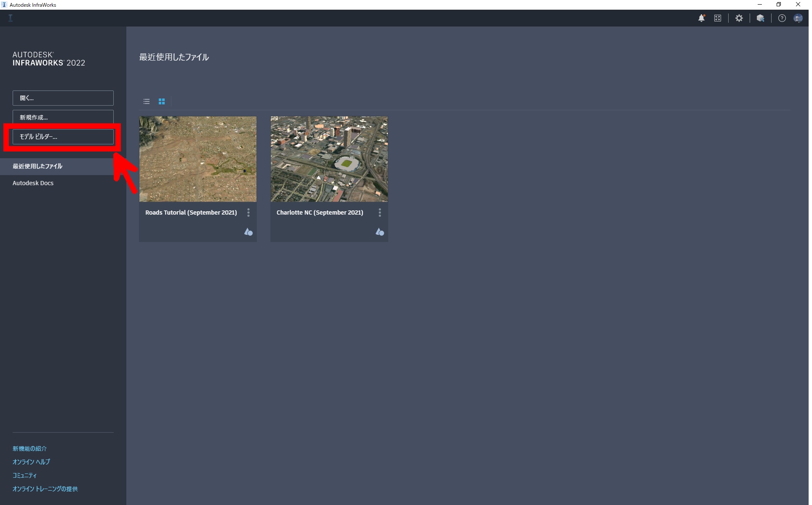Select 最近使用したファイル in sidebar

tap(63, 167)
